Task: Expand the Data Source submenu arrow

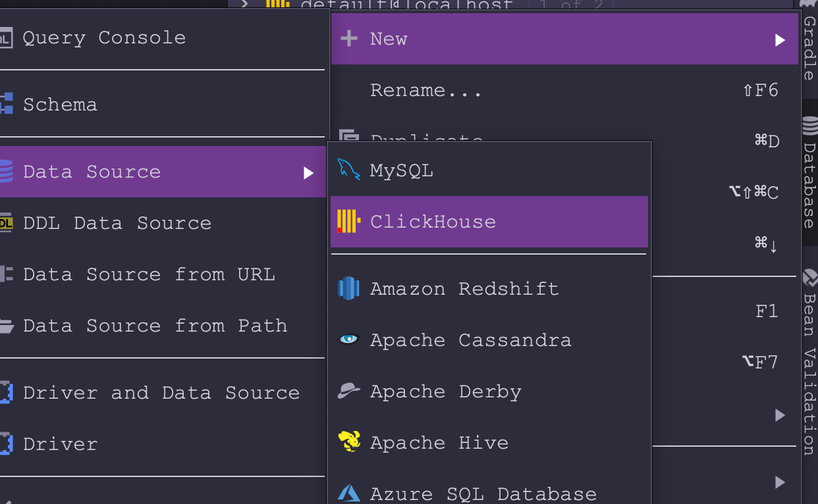Action: [308, 173]
